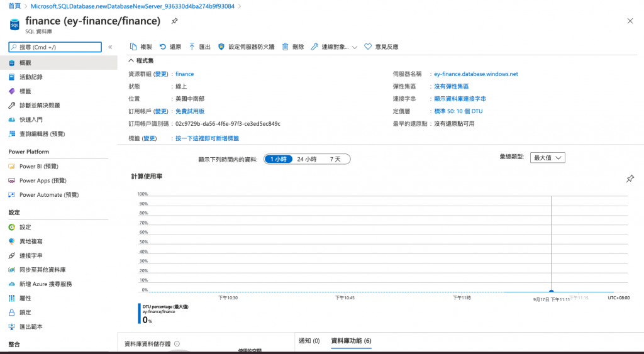Click the subscription ID 02c9729b text

point(228,124)
